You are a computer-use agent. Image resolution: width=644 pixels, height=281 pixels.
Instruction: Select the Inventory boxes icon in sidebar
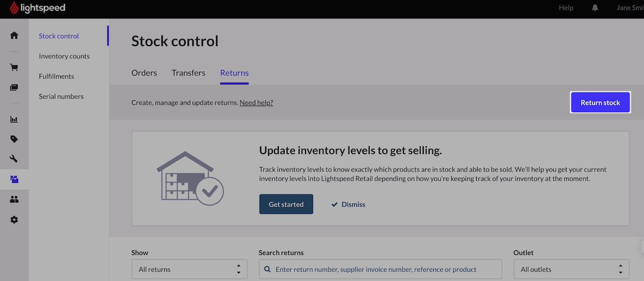[14, 179]
